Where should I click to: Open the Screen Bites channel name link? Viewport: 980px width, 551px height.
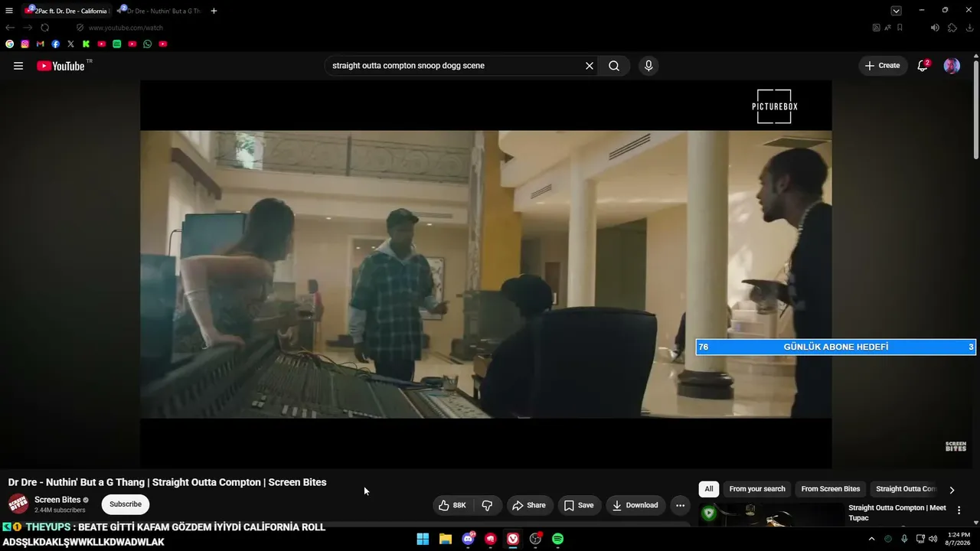pos(57,500)
